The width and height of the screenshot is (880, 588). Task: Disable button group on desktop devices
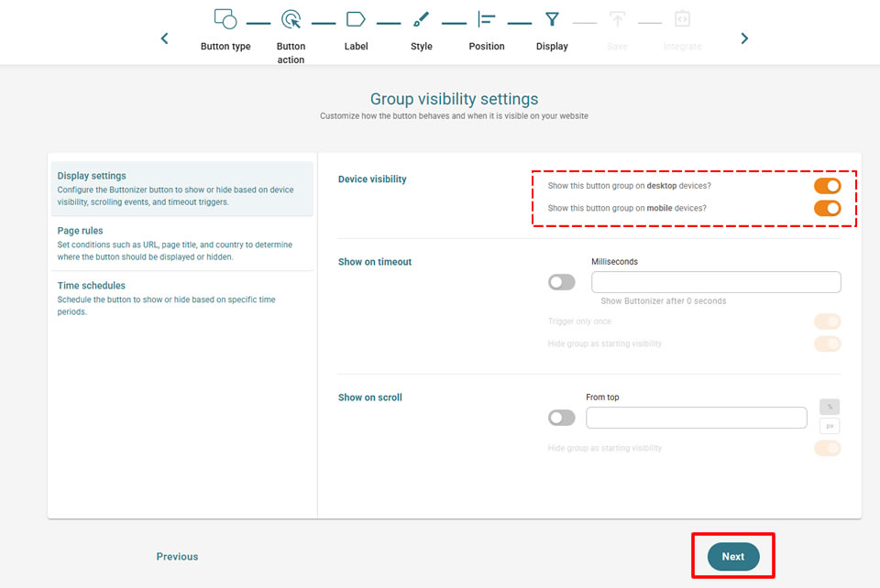click(827, 186)
